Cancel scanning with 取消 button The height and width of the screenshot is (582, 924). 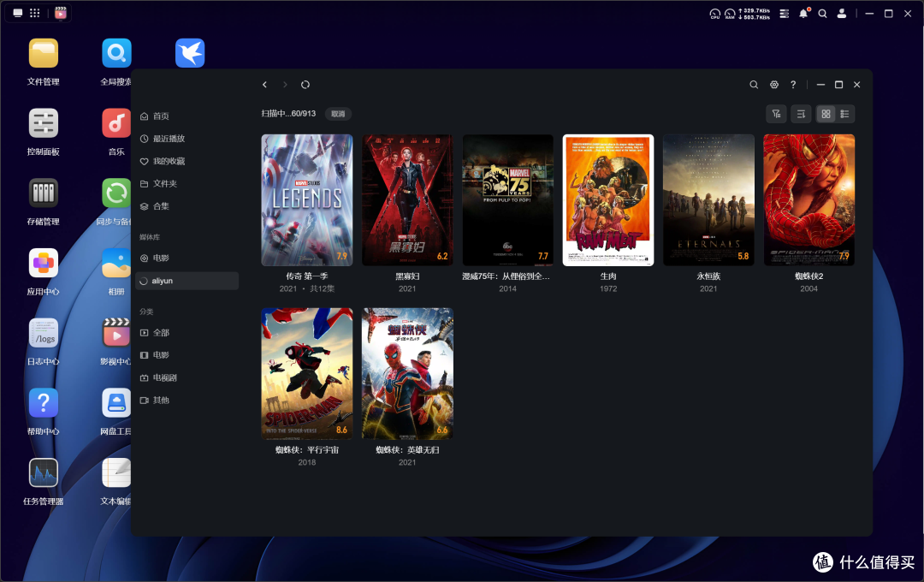click(338, 114)
